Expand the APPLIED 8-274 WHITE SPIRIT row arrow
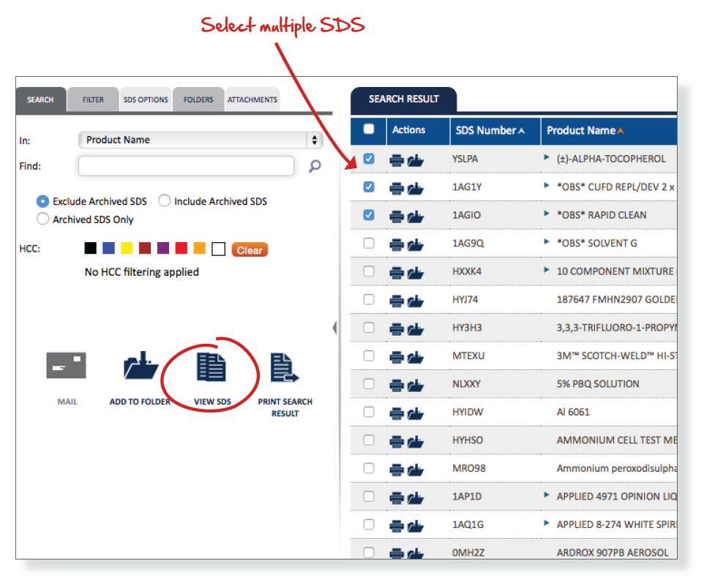The width and height of the screenshot is (723, 588). coord(547,523)
